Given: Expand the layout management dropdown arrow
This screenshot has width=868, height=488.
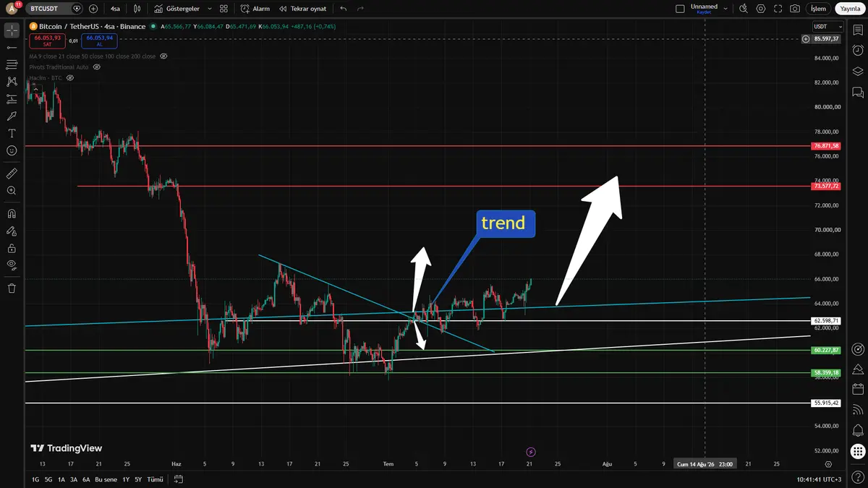Looking at the screenshot, I should 726,9.
